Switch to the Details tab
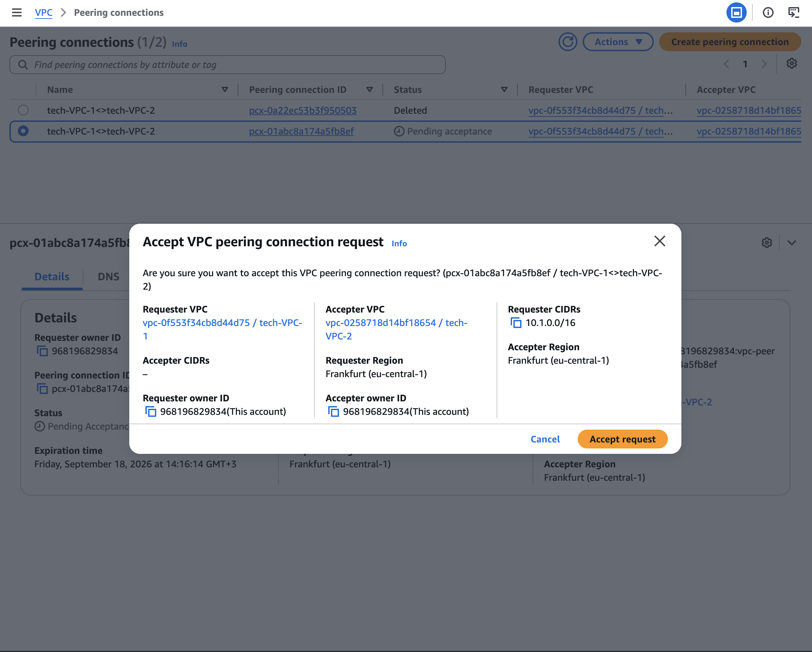812x652 pixels. [52, 277]
